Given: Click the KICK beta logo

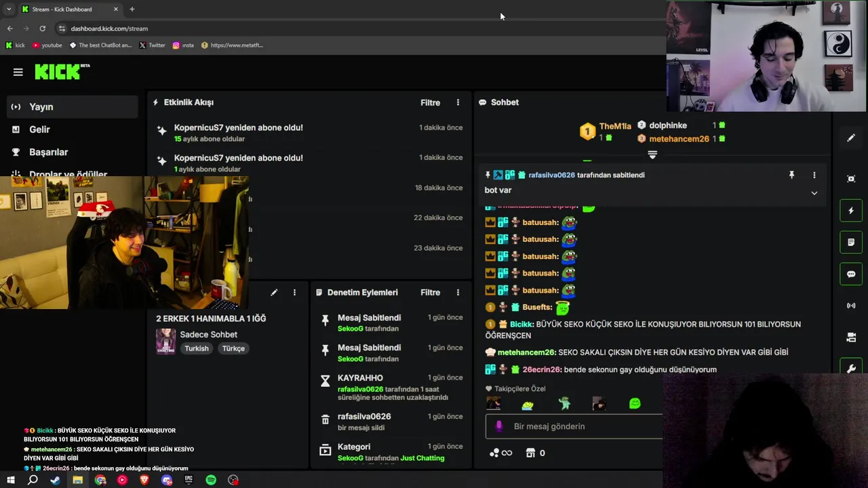Looking at the screenshot, I should (62, 71).
